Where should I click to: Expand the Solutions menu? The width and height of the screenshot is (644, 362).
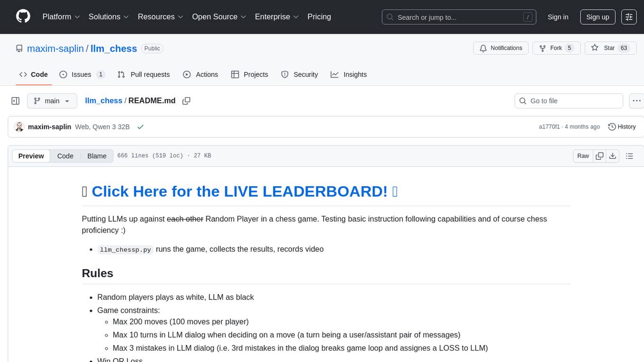point(109,17)
